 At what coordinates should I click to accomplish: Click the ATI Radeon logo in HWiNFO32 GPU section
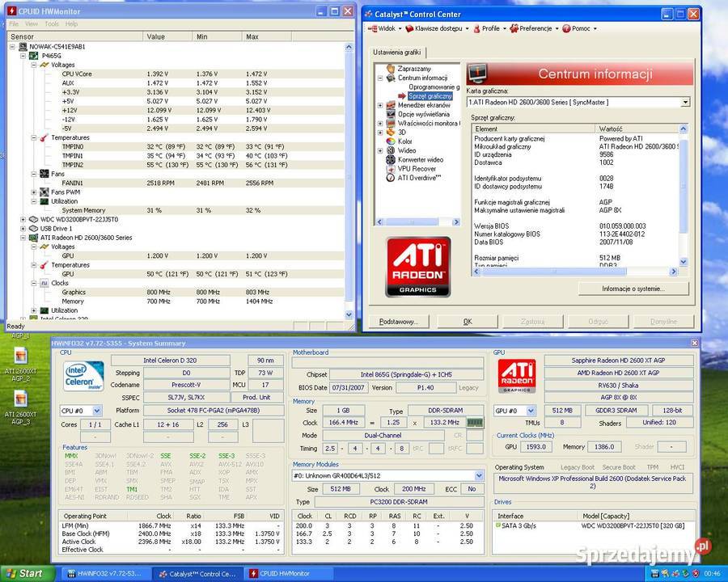[x=517, y=375]
